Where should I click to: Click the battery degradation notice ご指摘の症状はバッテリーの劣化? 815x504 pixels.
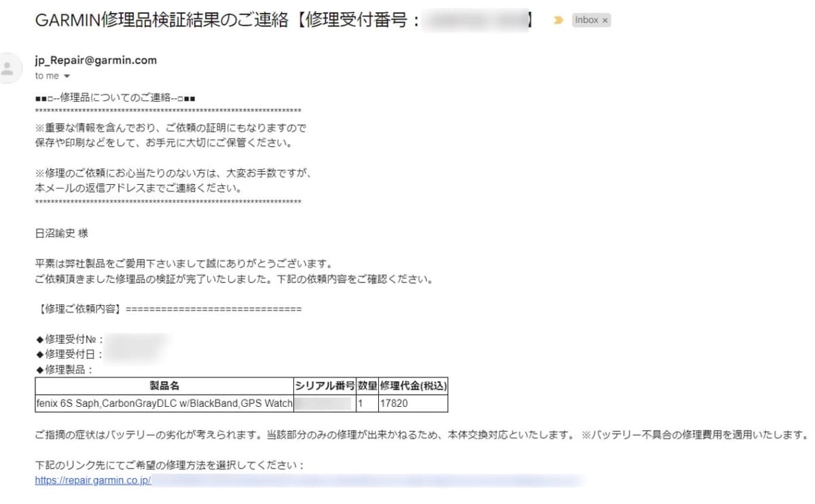pos(421,435)
